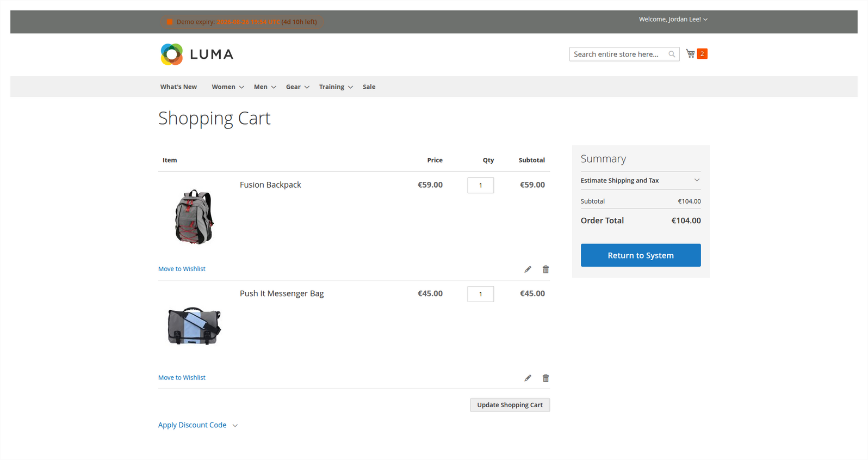Screen dimensions: 868x460
Task: Go to the Sale page
Action: [x=369, y=87]
